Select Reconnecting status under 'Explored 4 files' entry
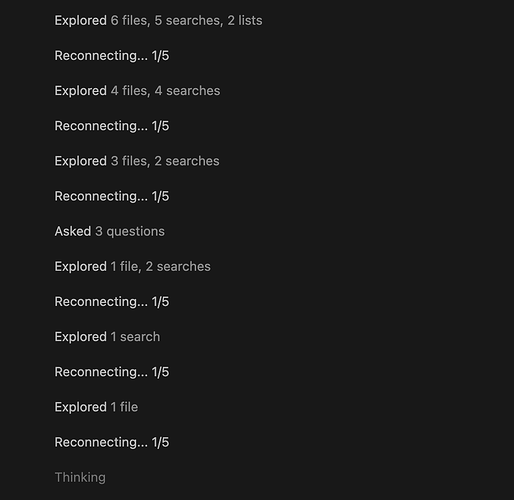The height and width of the screenshot is (500, 514). (112, 126)
